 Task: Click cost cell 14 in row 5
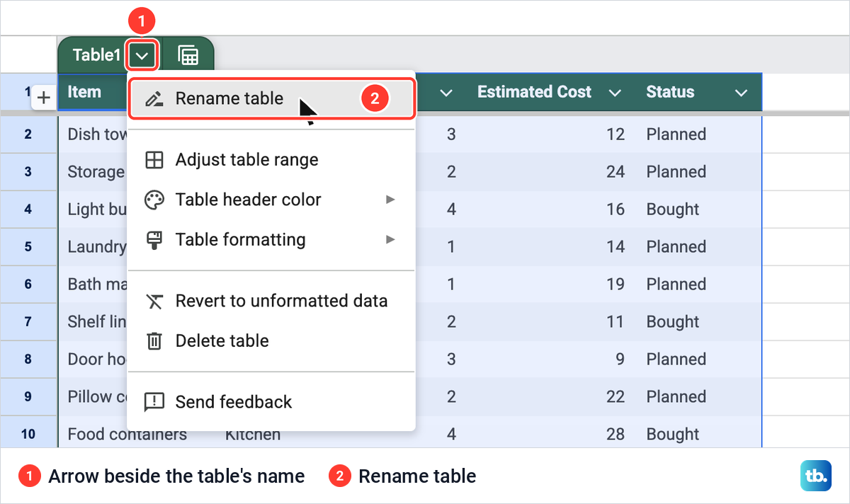pyautogui.click(x=616, y=247)
